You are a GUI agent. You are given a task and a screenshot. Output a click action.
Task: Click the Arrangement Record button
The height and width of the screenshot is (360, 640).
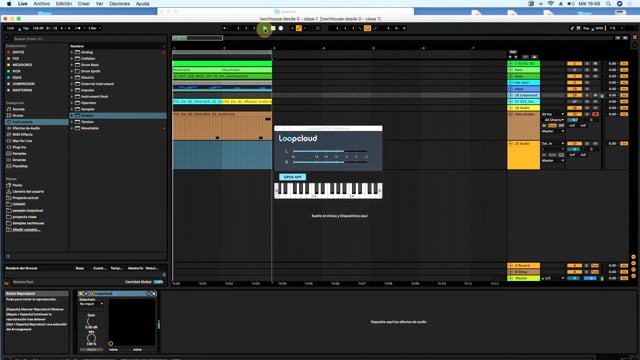click(281, 28)
